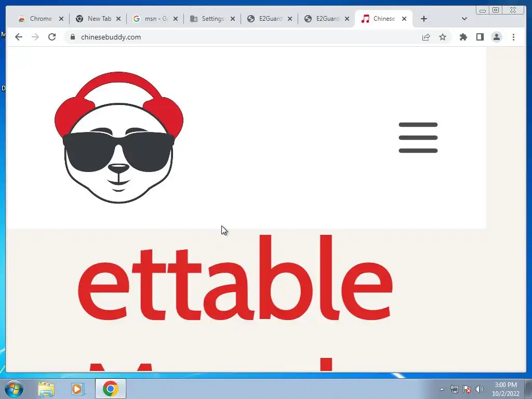Toggle the Chrome side panel
The width and height of the screenshot is (532, 399).
click(x=480, y=37)
